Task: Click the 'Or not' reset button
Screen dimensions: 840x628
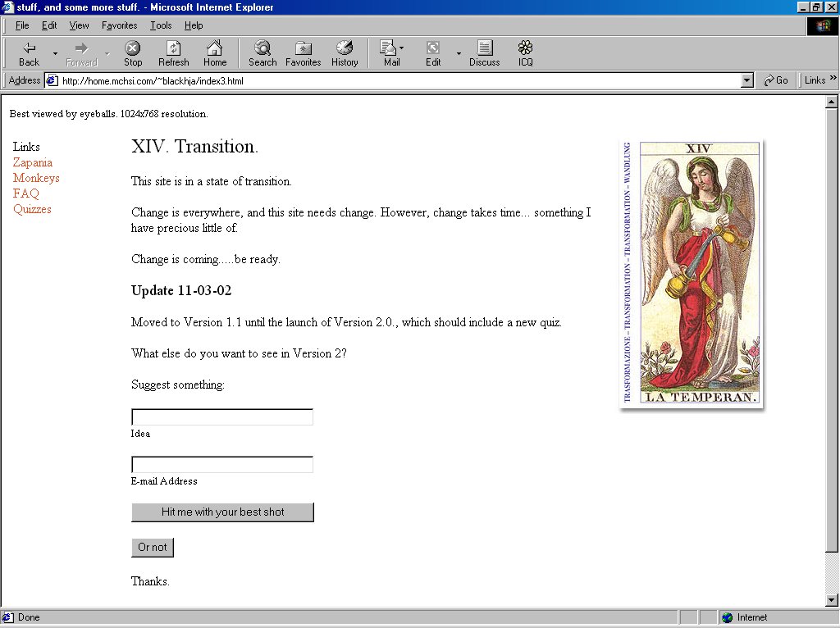Action: click(153, 548)
